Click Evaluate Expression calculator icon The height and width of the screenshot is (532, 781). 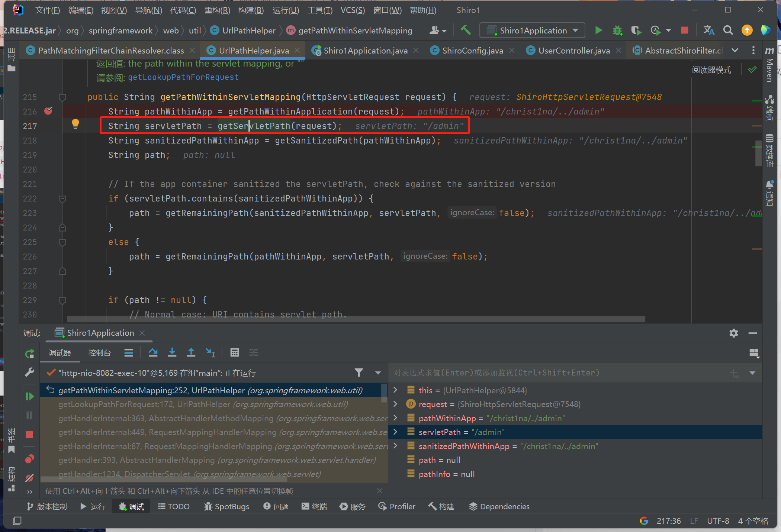click(x=234, y=352)
